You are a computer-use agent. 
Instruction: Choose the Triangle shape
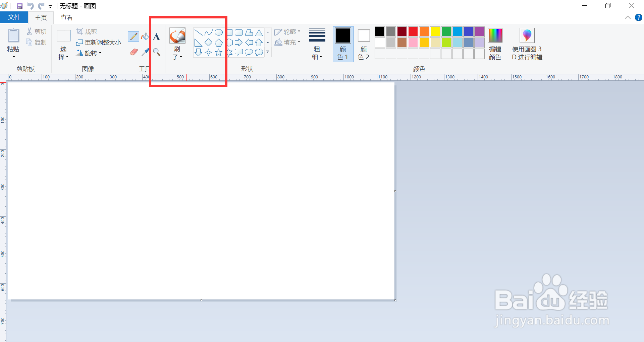[x=259, y=32]
